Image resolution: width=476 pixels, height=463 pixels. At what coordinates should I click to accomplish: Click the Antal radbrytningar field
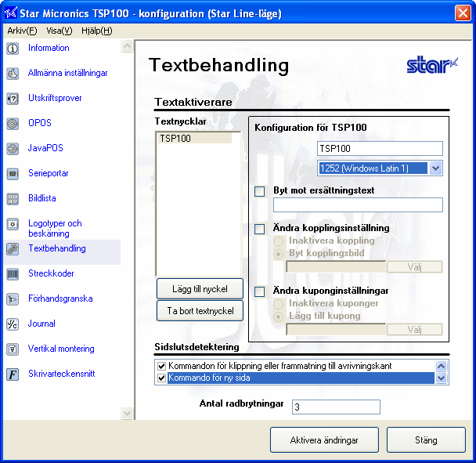pyautogui.click(x=336, y=407)
